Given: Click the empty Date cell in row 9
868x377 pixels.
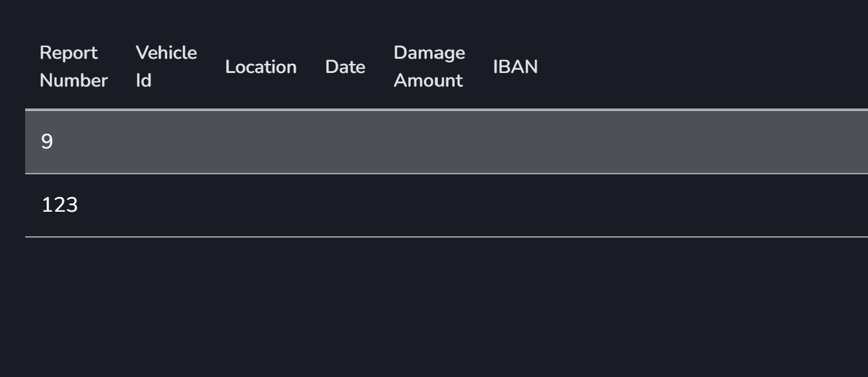Looking at the screenshot, I should (x=346, y=142).
